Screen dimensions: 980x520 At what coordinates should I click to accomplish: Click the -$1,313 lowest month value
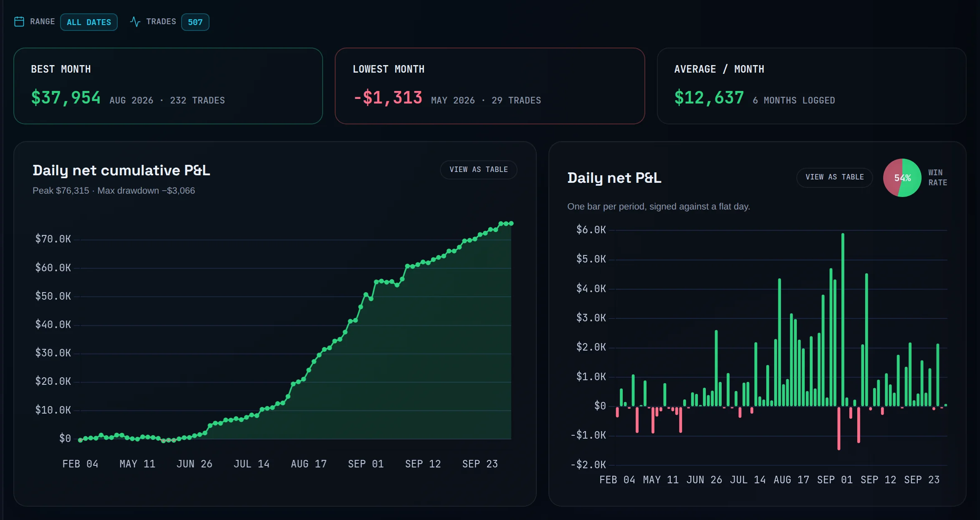pyautogui.click(x=387, y=98)
